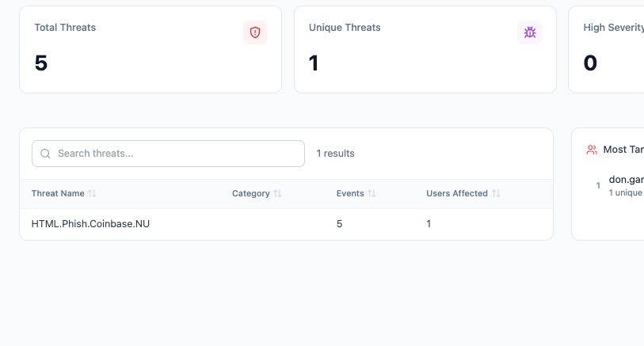Click the High Severity card title
The width and height of the screenshot is (644, 346).
tap(614, 28)
